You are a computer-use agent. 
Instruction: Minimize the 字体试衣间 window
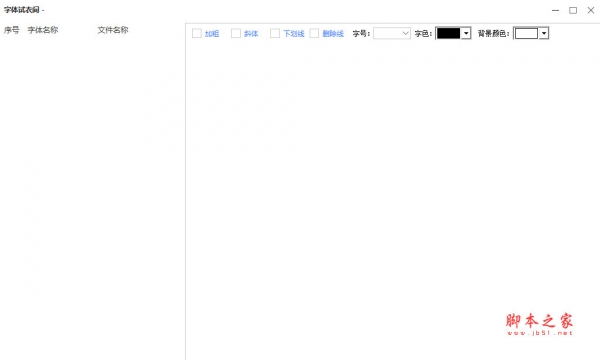click(555, 10)
